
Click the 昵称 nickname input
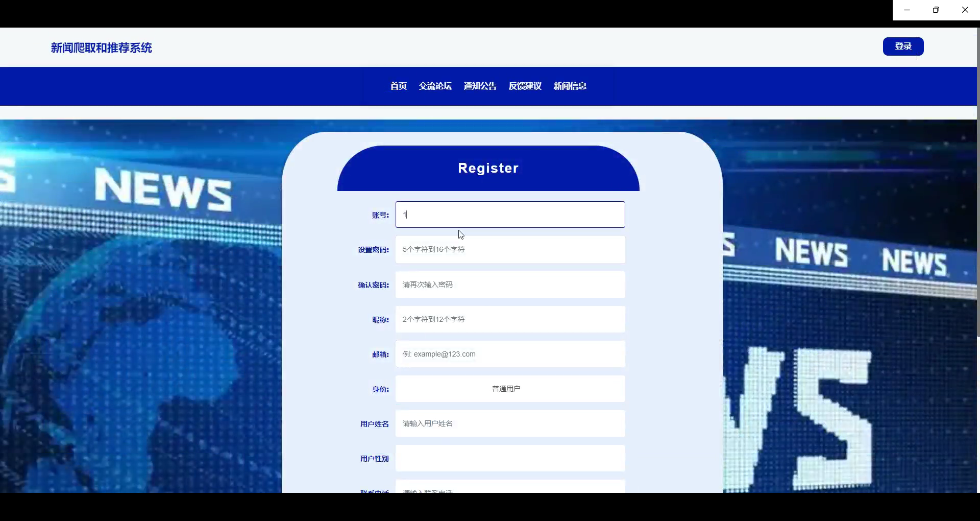pos(510,319)
